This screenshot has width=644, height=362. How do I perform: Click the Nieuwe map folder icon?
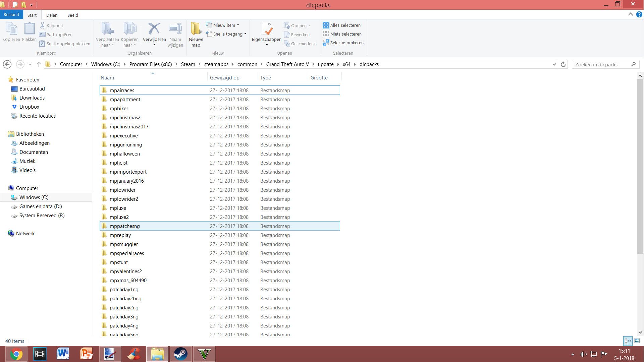point(196,29)
